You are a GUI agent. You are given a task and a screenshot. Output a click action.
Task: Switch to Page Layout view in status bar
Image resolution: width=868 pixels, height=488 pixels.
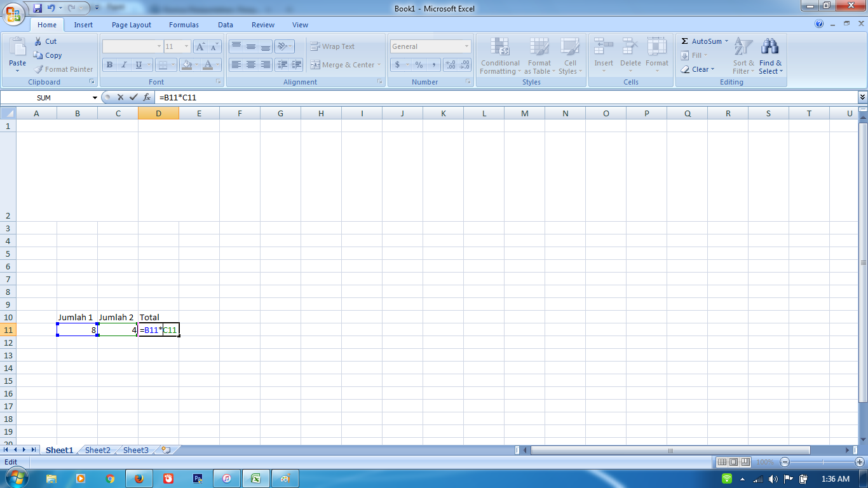pos(733,462)
